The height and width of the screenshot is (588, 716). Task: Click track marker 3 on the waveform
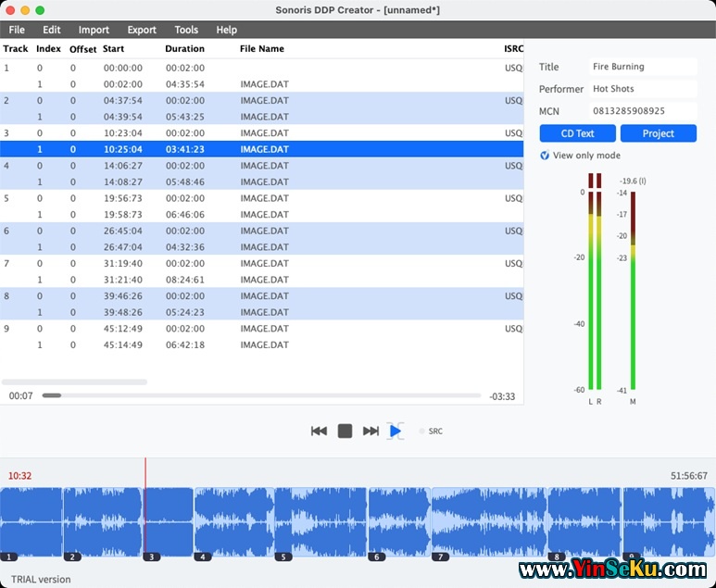(151, 557)
